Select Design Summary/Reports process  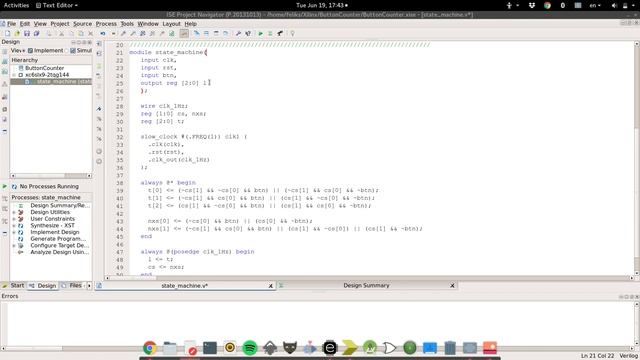tap(60, 206)
